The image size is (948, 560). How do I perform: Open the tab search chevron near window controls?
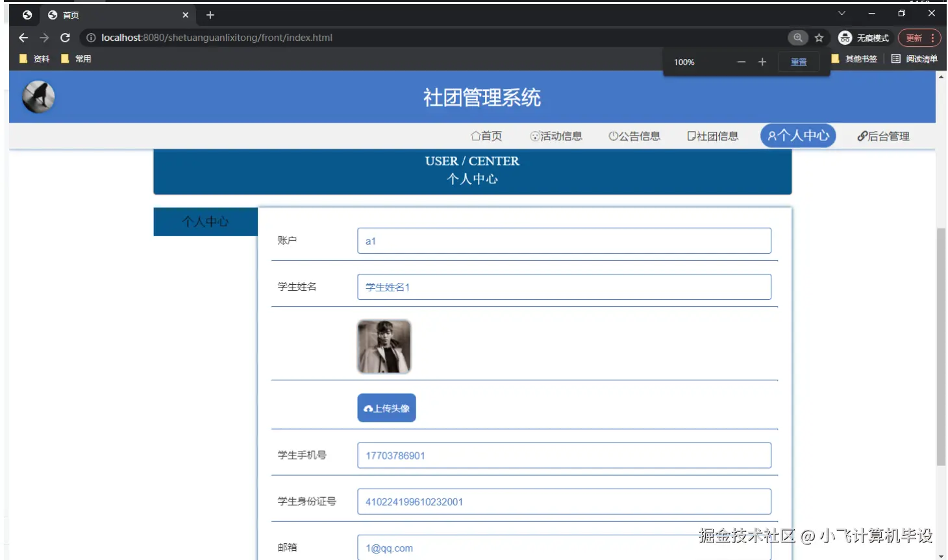[x=842, y=13]
